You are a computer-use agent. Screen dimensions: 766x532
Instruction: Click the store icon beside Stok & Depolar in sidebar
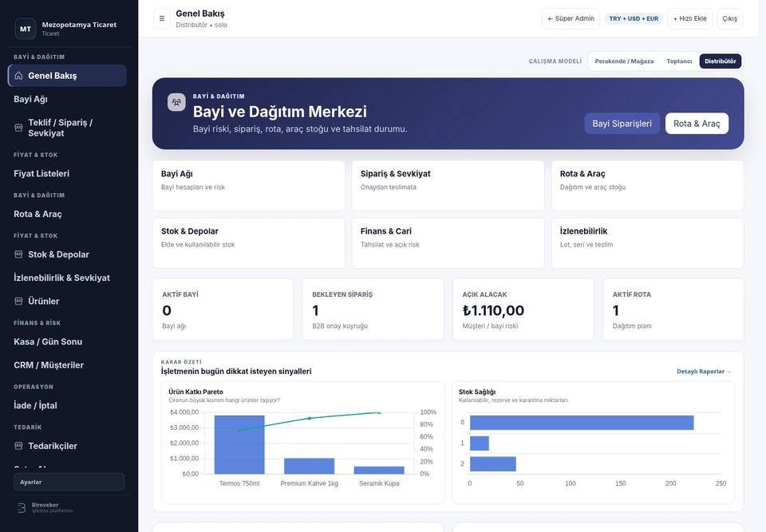pos(18,254)
